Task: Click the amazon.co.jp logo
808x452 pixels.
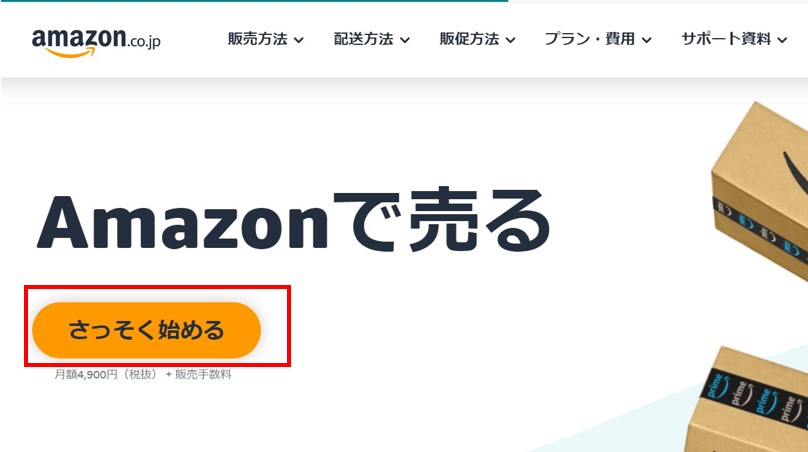Action: [96, 42]
